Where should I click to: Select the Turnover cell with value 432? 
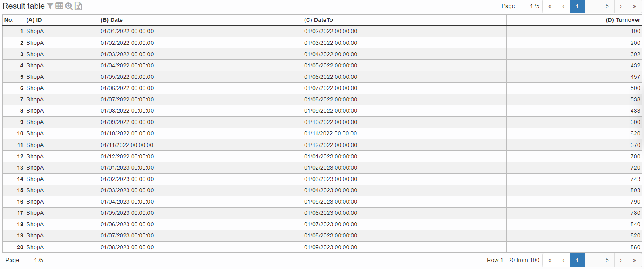coord(574,65)
